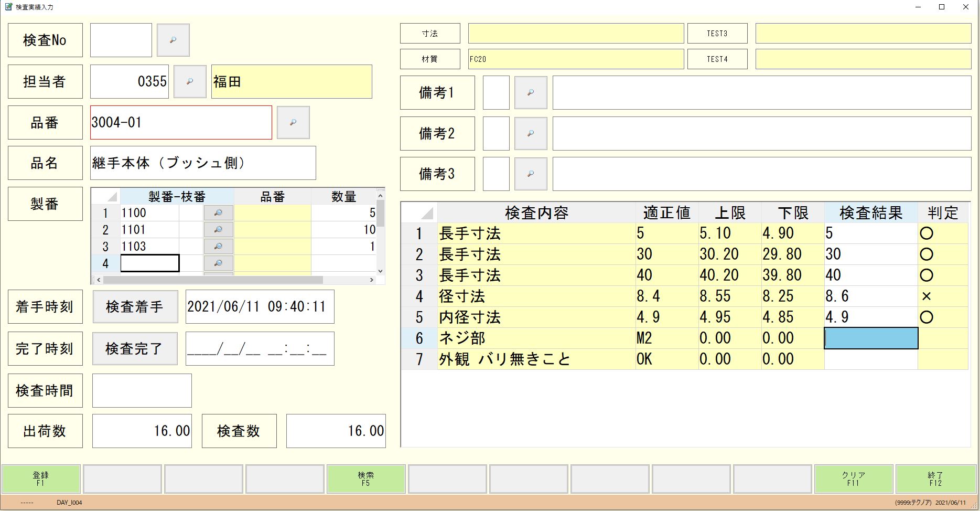Open the 備考1 search lookup icon
This screenshot has width=980, height=511.
(x=531, y=92)
